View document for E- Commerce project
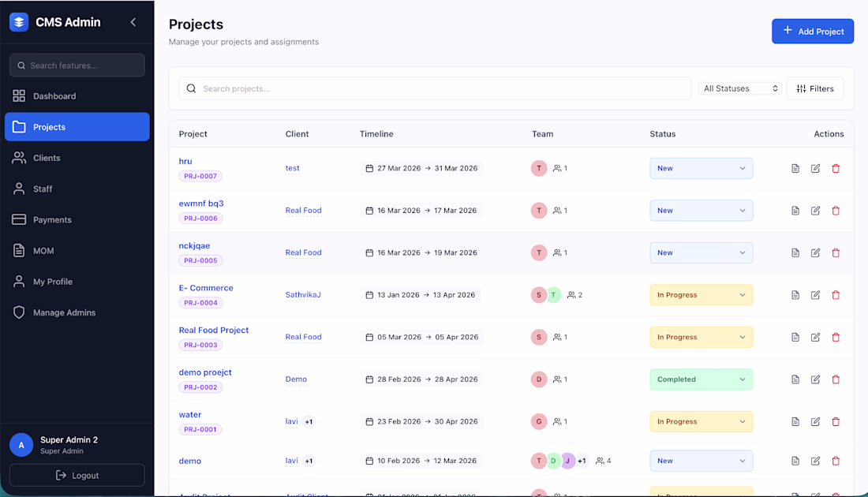This screenshot has height=497, width=868. 795,295
